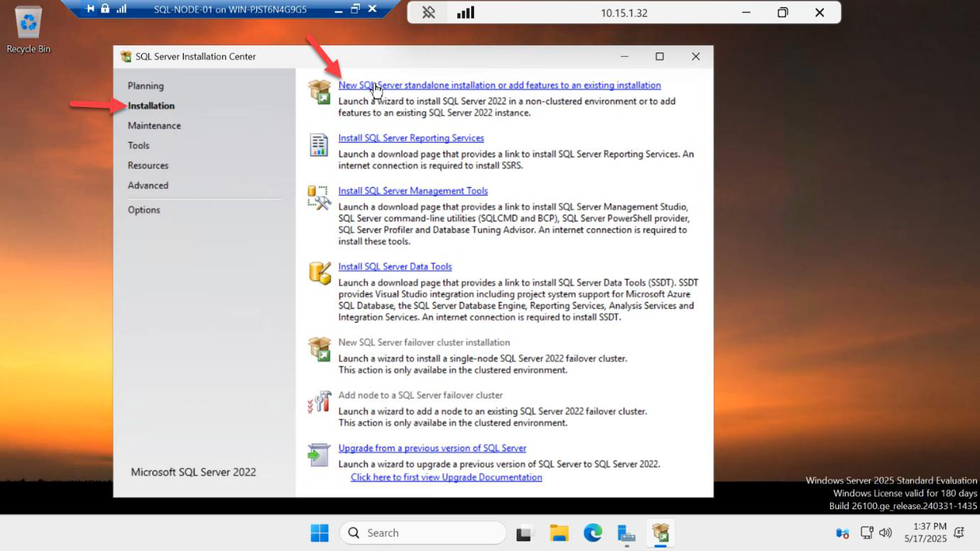
Task: Click the taskbar Search box
Action: coord(423,533)
